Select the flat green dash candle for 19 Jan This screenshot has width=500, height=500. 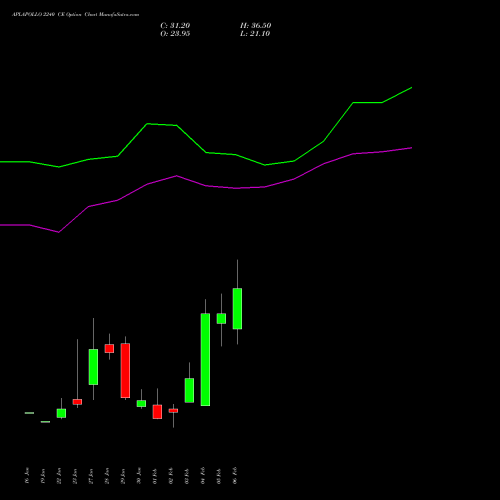45,422
